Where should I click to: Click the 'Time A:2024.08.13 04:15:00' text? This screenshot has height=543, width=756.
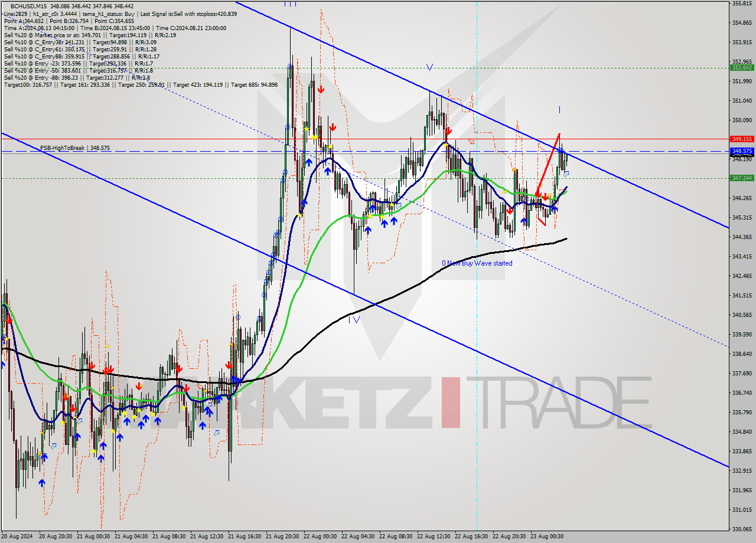click(x=39, y=28)
